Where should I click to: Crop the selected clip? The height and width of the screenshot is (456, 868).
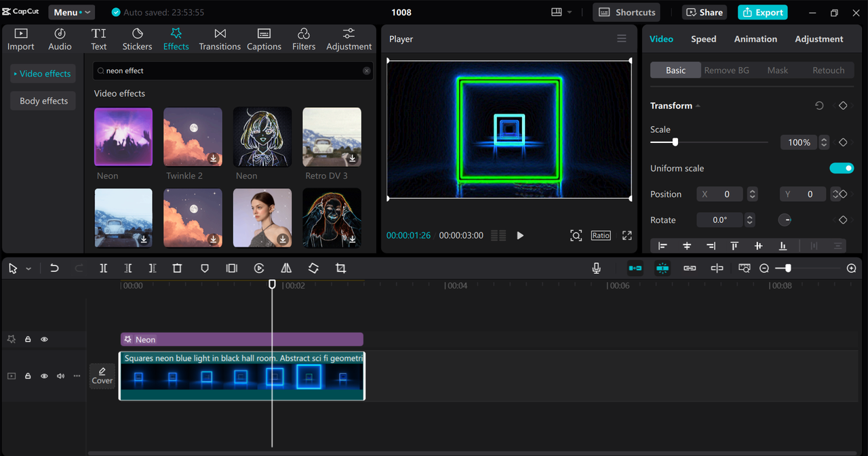(x=340, y=268)
